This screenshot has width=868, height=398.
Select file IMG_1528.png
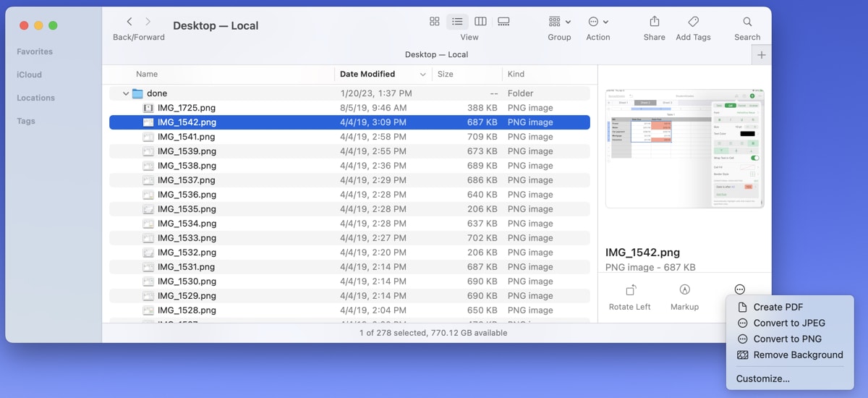pyautogui.click(x=349, y=310)
